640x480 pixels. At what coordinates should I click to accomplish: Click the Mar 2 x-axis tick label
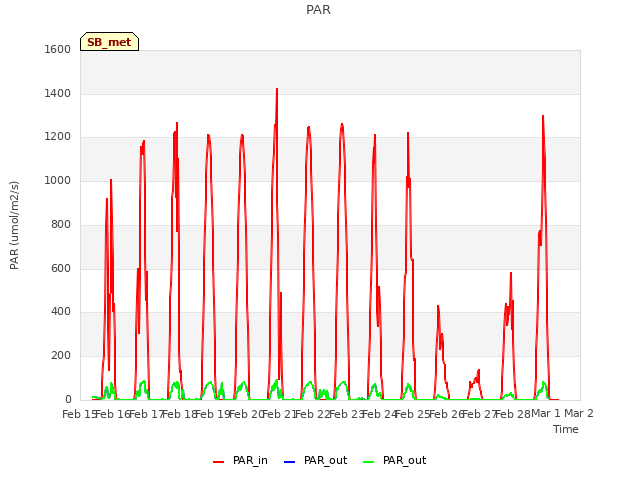[579, 414]
